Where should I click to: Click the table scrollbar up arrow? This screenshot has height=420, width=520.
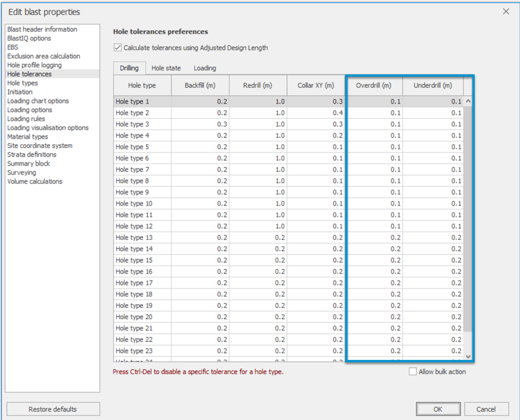tap(468, 101)
